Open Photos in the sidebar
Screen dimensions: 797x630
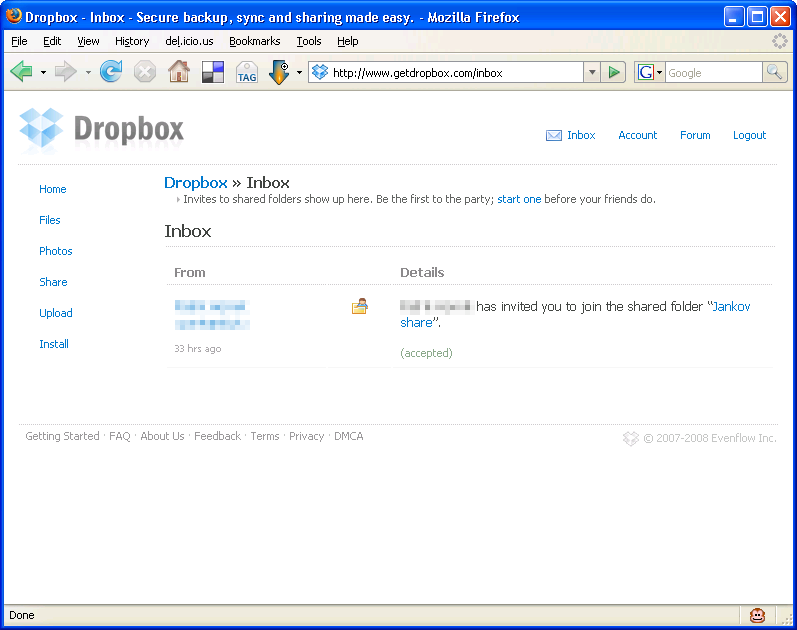56,251
